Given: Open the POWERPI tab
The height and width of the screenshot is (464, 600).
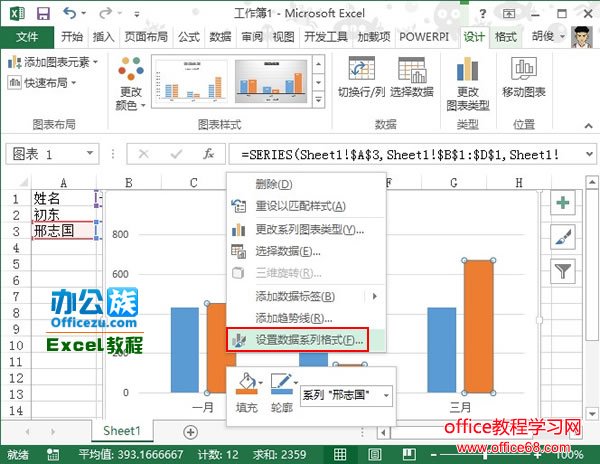Looking at the screenshot, I should pos(424,37).
